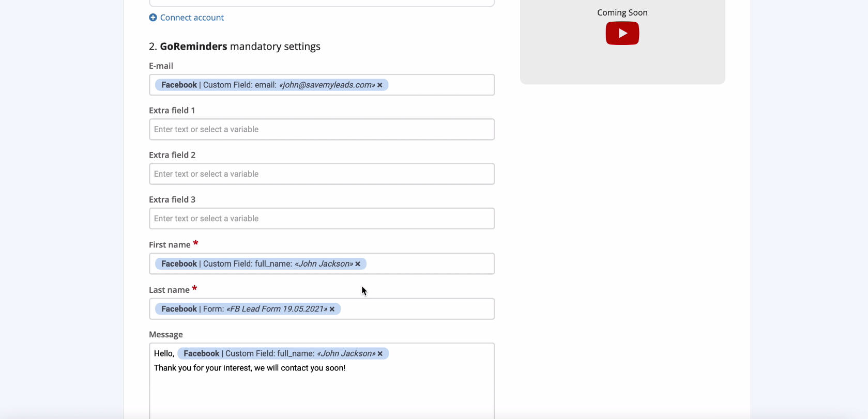The height and width of the screenshot is (419, 868).
Task: Click into the Extra field 2 input
Action: [322, 174]
